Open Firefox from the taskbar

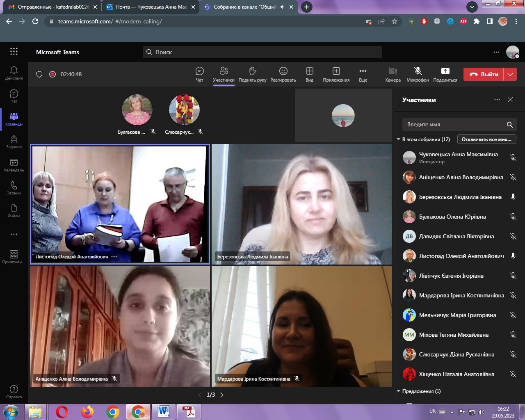[87, 412]
